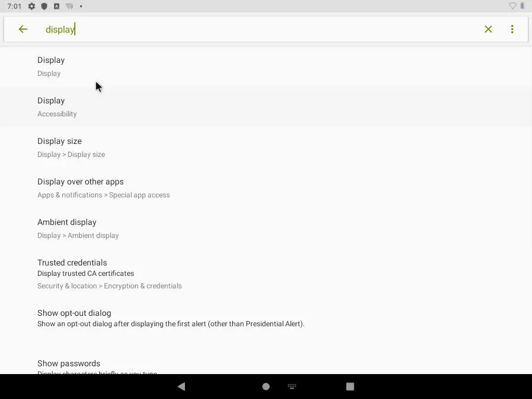Image resolution: width=532 pixels, height=399 pixels.
Task: Open the Display result under Accessibility
Action: [266, 107]
